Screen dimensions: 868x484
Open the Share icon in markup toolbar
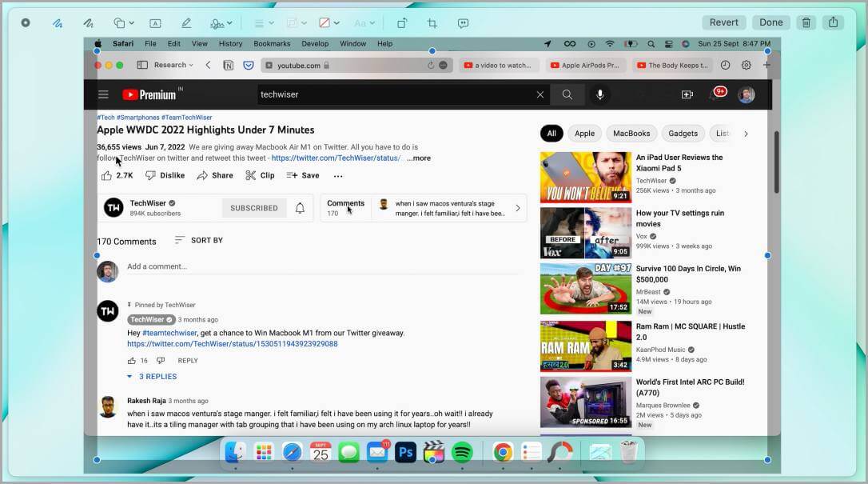coord(833,22)
